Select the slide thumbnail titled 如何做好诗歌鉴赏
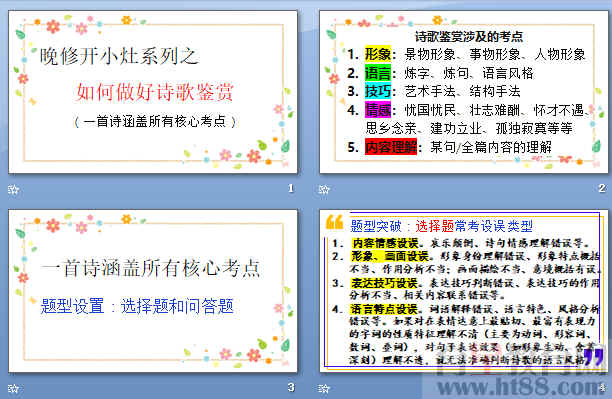Image resolution: width=612 pixels, height=399 pixels. pos(153,92)
